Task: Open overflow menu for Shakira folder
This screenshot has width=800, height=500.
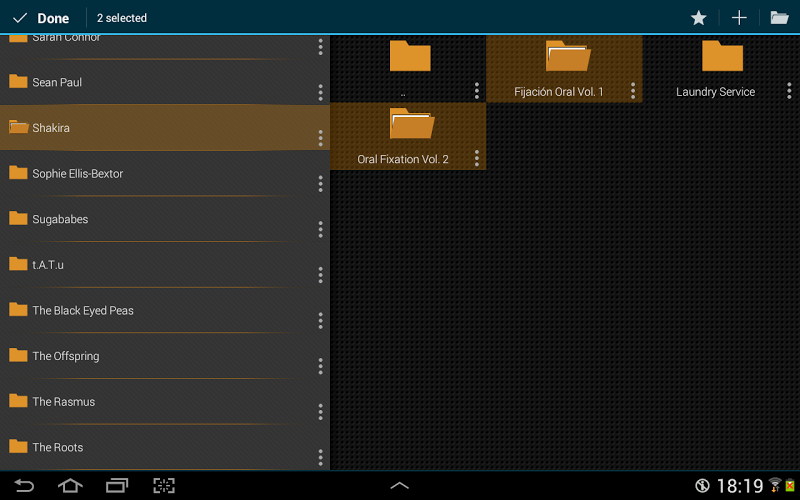Action: pos(320,138)
